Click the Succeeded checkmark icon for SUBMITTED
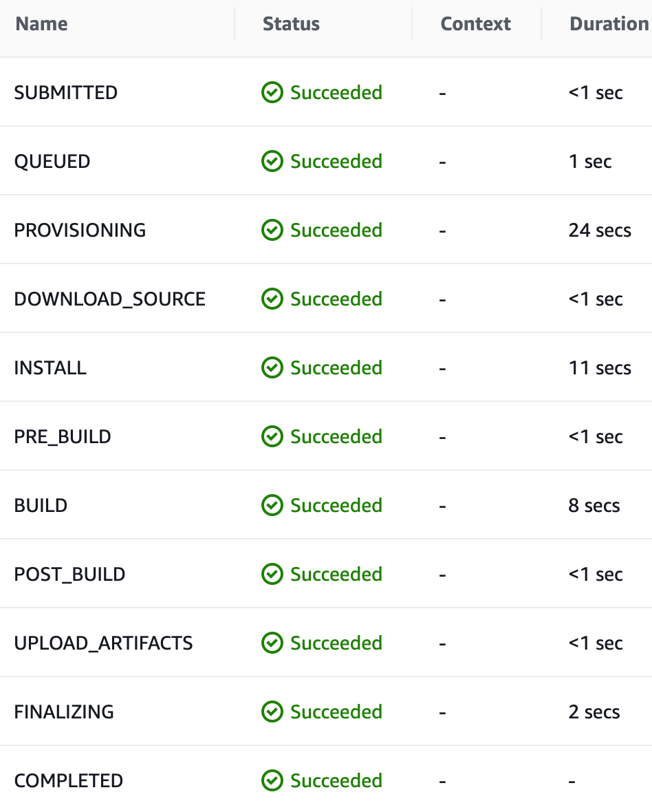Screen dimensions: 652x812 coord(272,92)
